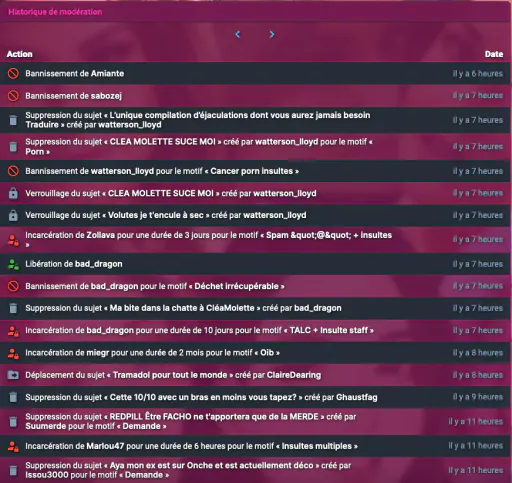Click jail icon beside Incarcération de Zollava
The width and height of the screenshot is (512, 483).
[x=13, y=240]
